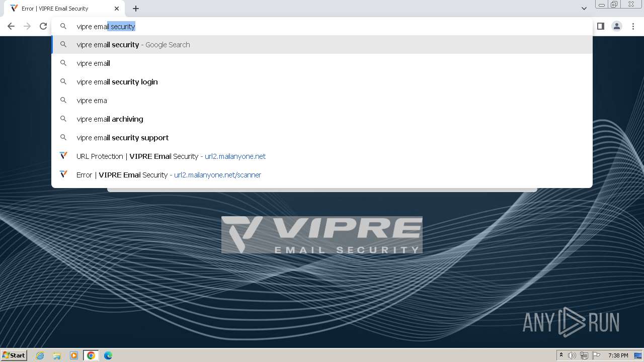The height and width of the screenshot is (362, 644).
Task: Open the network status tray icon
Action: tap(584, 355)
